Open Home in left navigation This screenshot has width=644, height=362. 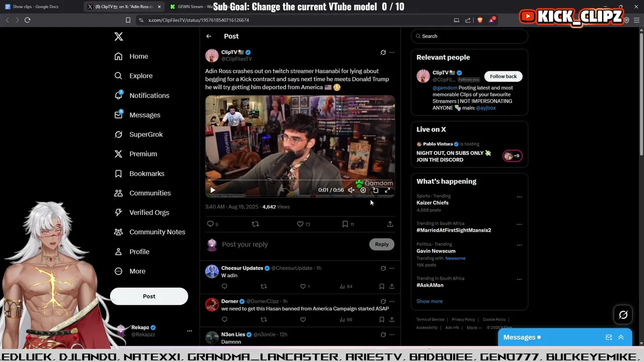(x=131, y=56)
